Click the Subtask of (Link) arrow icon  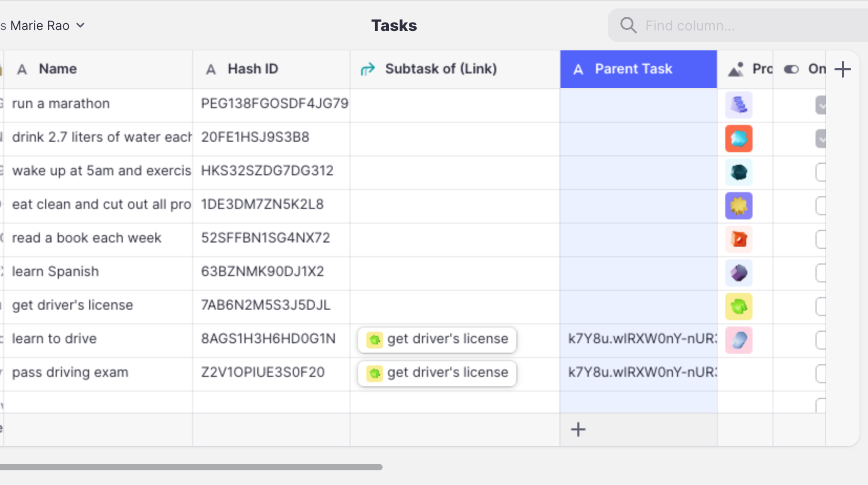click(368, 69)
